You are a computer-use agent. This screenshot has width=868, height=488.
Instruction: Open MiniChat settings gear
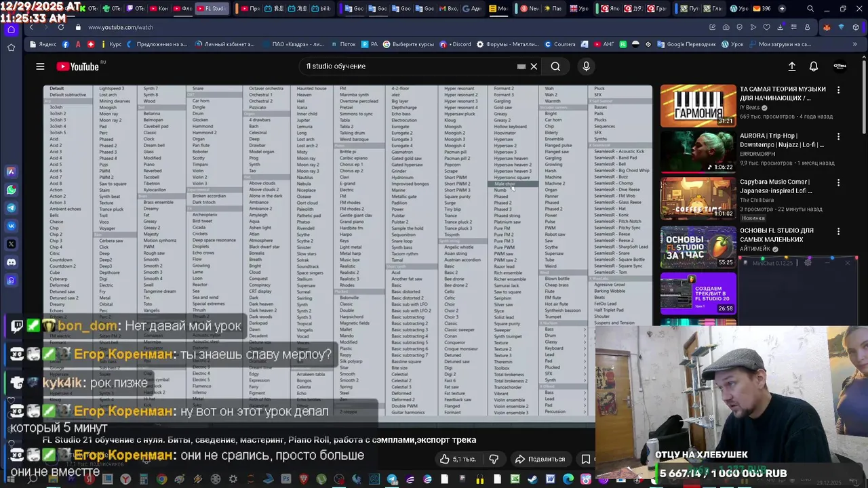[807, 262]
